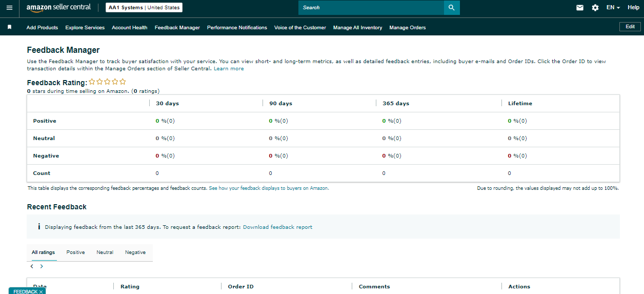
Task: Switch to the Negative tab
Action: click(x=135, y=252)
